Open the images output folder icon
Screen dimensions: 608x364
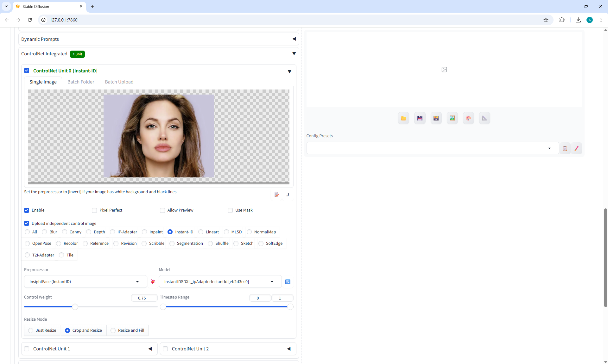pos(403,118)
